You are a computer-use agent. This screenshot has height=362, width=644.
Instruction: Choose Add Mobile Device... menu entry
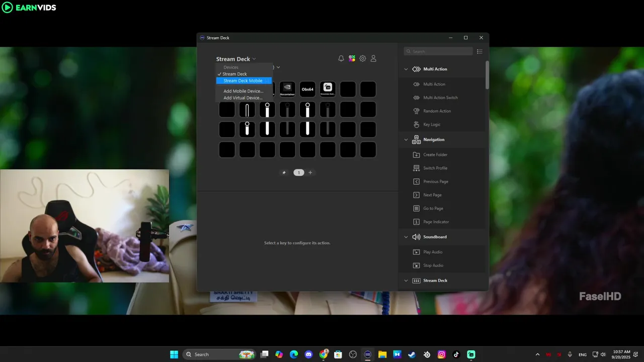click(x=244, y=91)
